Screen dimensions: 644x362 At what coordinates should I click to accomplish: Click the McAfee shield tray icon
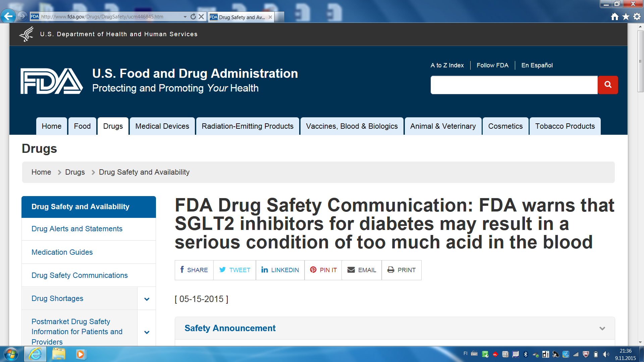pos(586,354)
